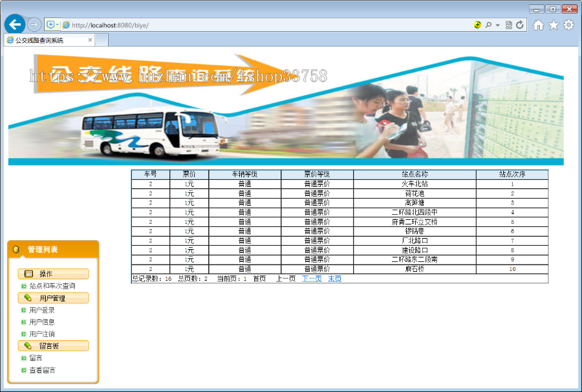The image size is (582, 392).
Task: Jump to the last page via 末页
Action: 335,279
